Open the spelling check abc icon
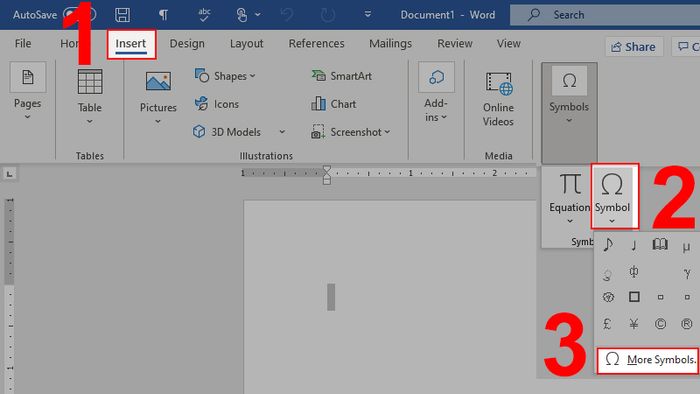700x394 pixels. pos(204,15)
